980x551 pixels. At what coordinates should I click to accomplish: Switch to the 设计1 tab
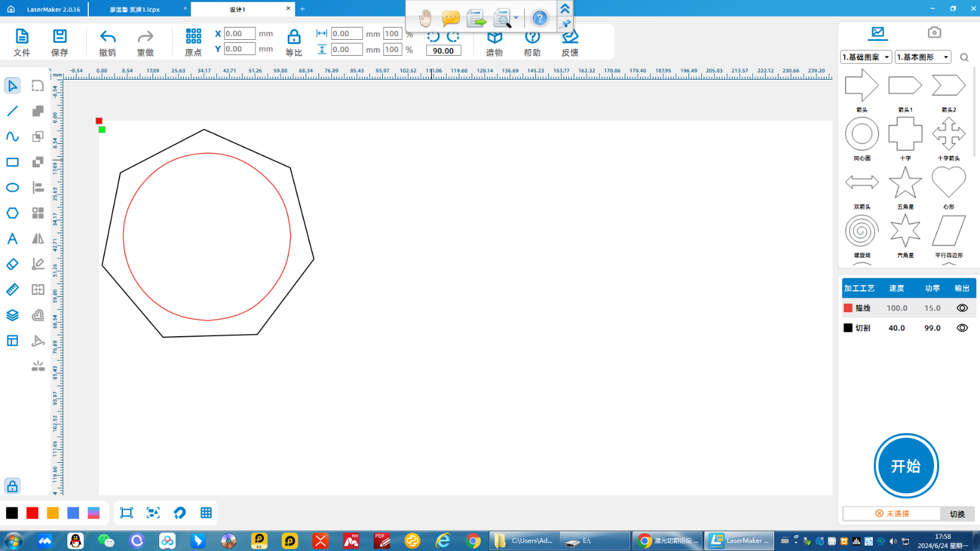pyautogui.click(x=238, y=9)
